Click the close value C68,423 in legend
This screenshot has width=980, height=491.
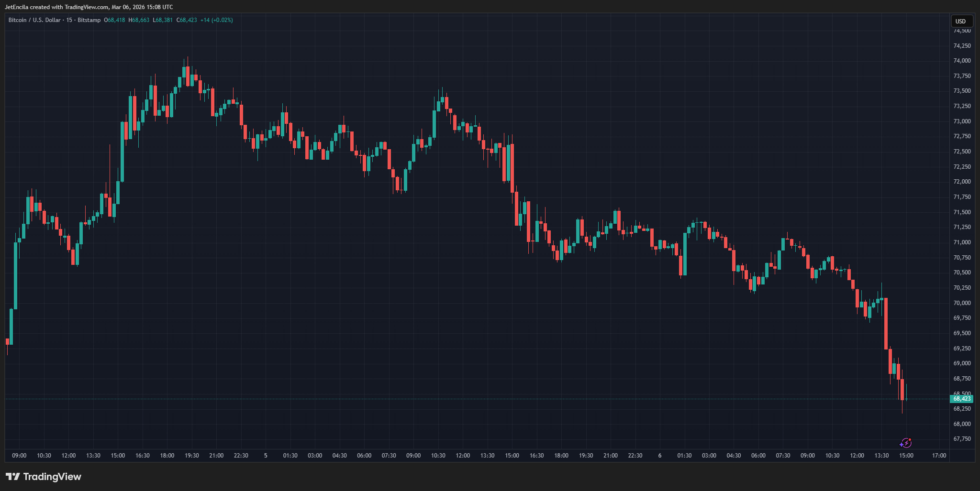(187, 20)
